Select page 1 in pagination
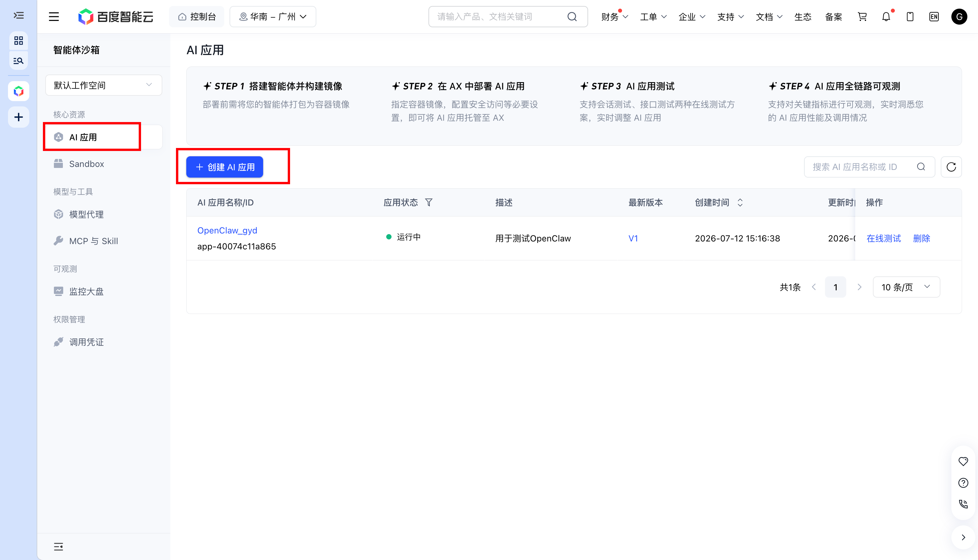The image size is (978, 560). [835, 287]
